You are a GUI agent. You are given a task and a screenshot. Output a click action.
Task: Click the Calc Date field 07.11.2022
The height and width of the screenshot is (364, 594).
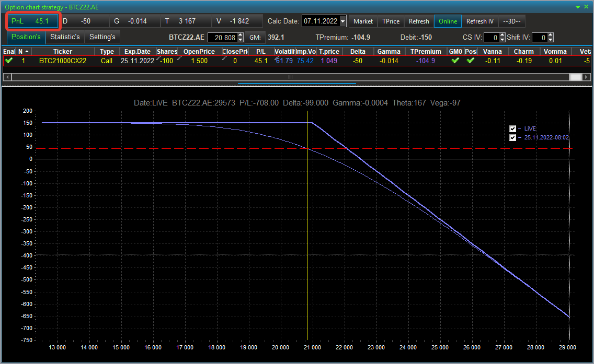pyautogui.click(x=321, y=21)
